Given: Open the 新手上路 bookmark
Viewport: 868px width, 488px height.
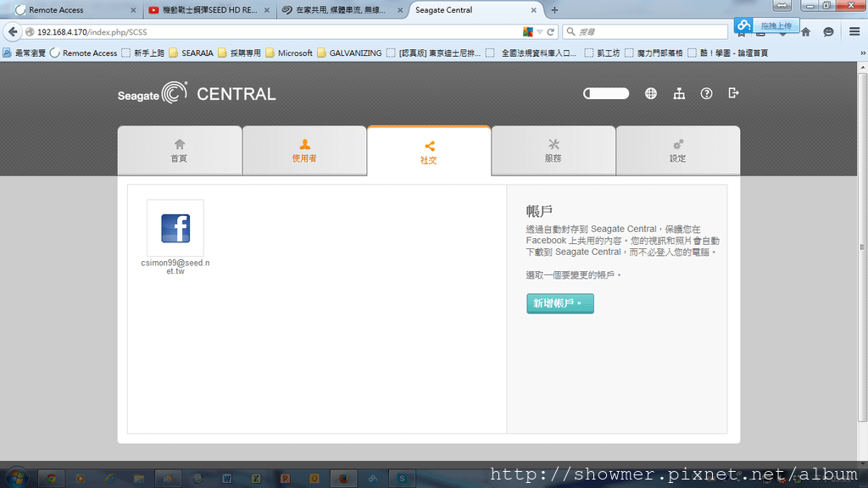Looking at the screenshot, I should point(142,53).
